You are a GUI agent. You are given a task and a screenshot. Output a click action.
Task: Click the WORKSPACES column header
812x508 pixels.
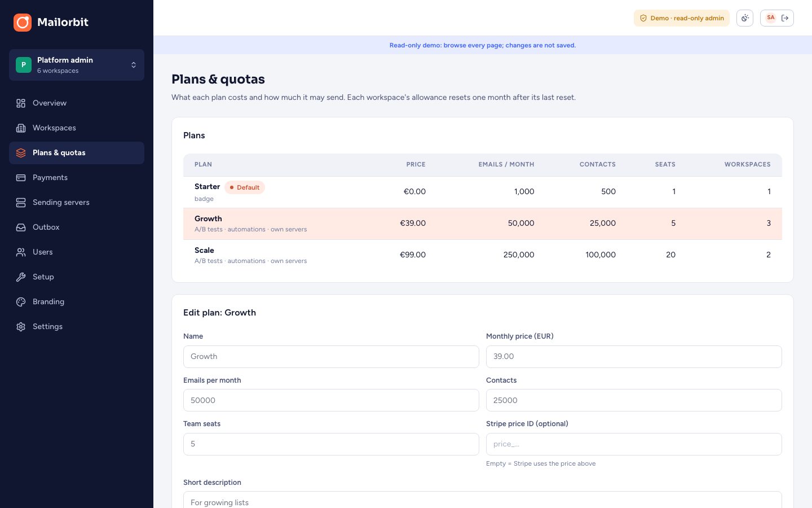(748, 165)
